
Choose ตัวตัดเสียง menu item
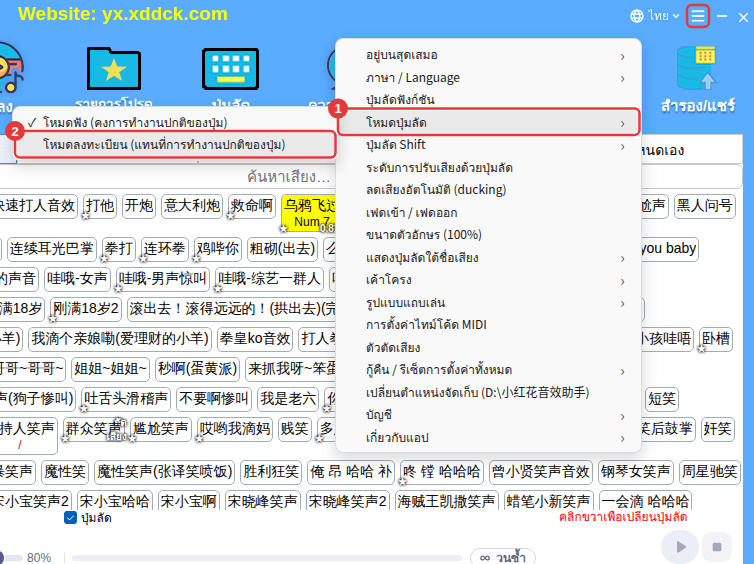tap(488, 348)
